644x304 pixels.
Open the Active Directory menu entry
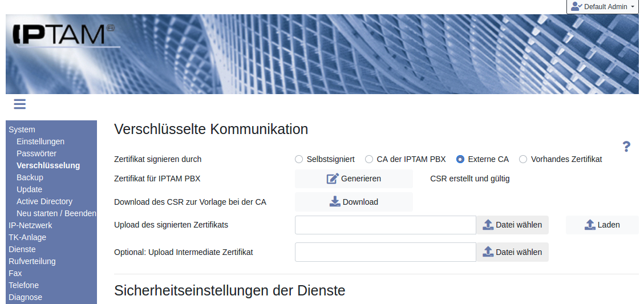(x=44, y=201)
